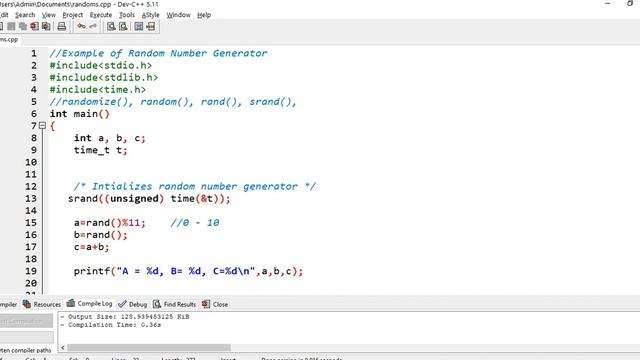Click the 'int main()' line
This screenshot has height=360, width=640.
(x=80, y=114)
